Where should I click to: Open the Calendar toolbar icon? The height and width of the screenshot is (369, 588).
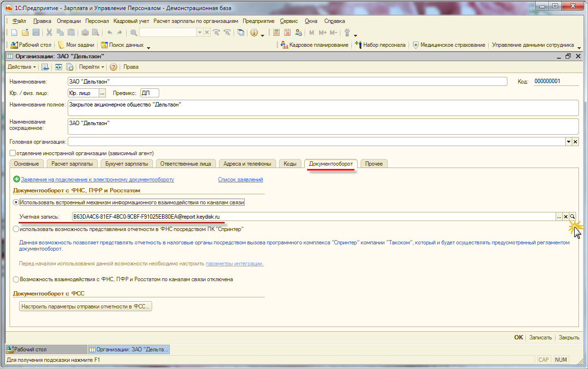(288, 32)
